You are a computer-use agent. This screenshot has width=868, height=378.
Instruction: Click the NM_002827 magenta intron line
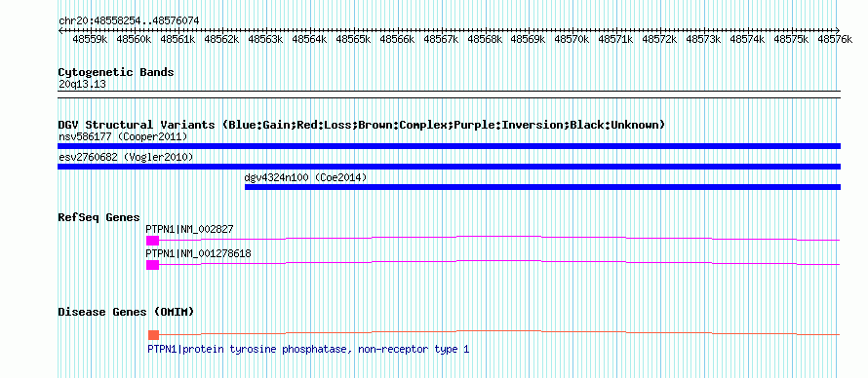point(499,237)
